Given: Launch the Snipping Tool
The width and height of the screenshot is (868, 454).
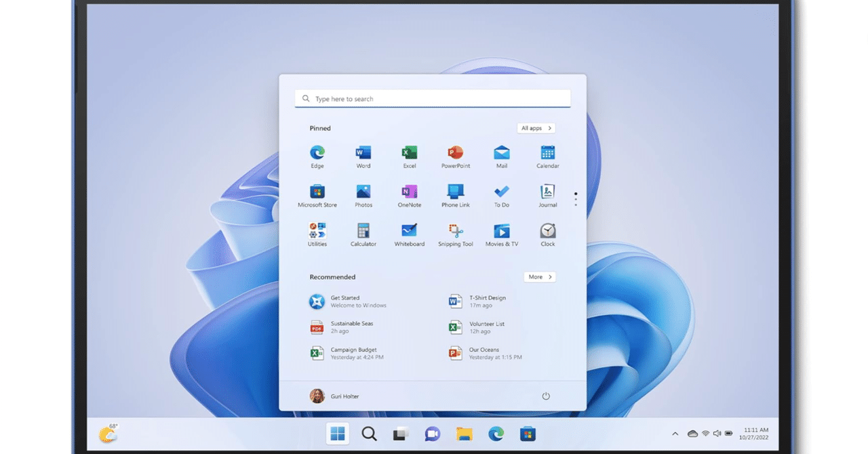Looking at the screenshot, I should coord(456,235).
